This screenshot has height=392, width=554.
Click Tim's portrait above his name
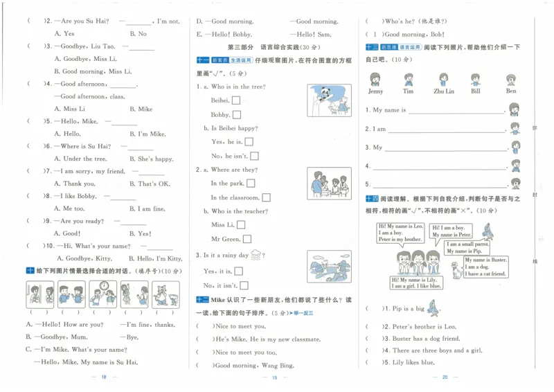(409, 80)
